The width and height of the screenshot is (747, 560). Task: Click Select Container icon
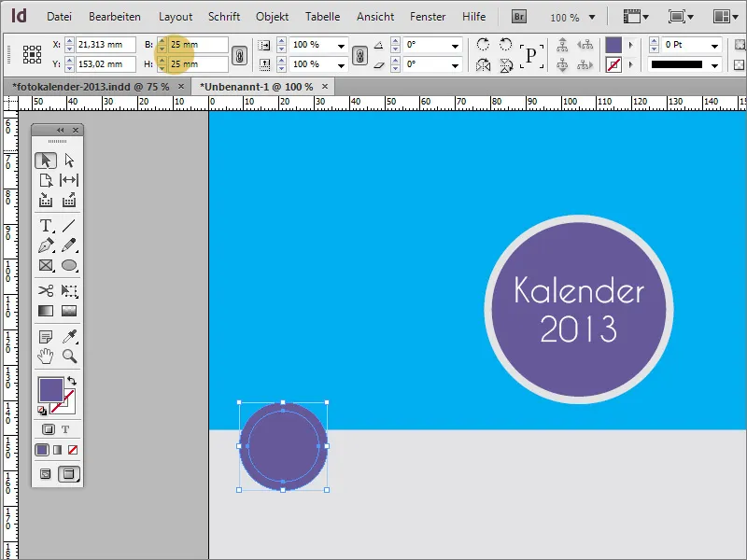click(x=562, y=45)
